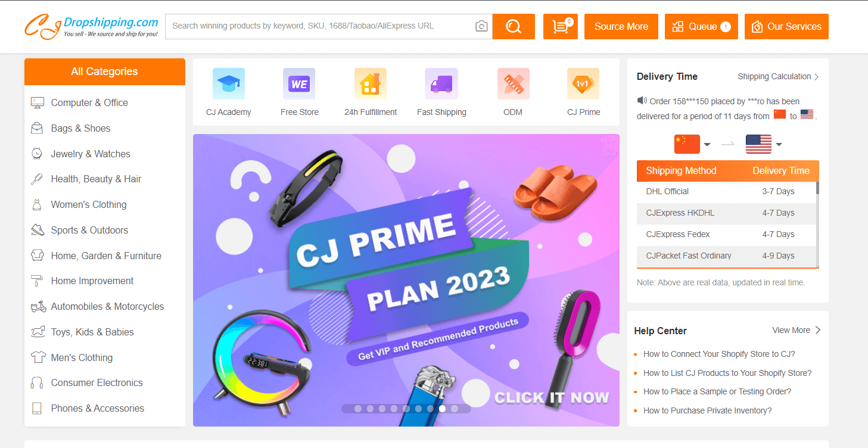868x448 pixels.
Task: Select the 24h Fulfillment house icon
Action: [x=371, y=84]
